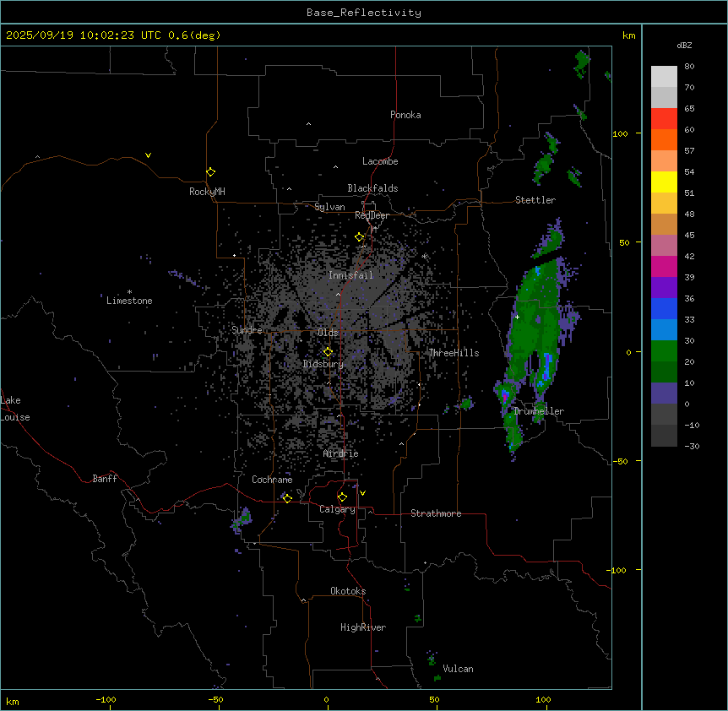Click the UTC timestamp in the header
The width and height of the screenshot is (728, 711).
pyautogui.click(x=113, y=35)
